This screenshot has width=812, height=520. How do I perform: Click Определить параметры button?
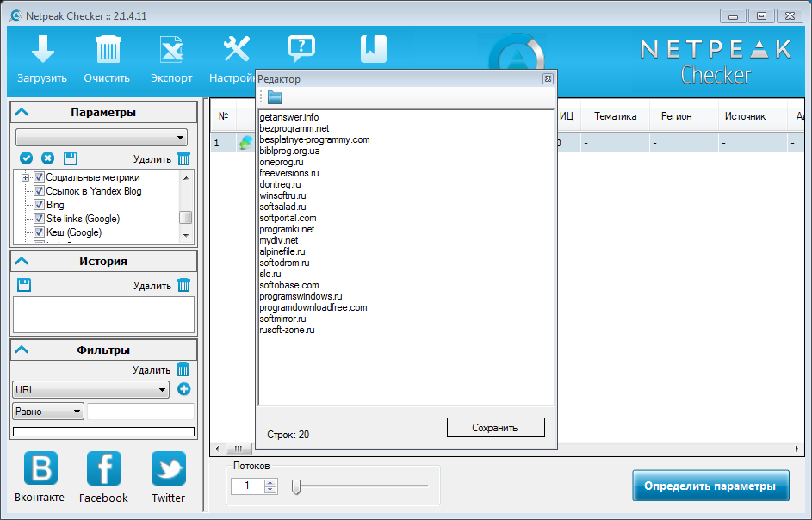710,486
